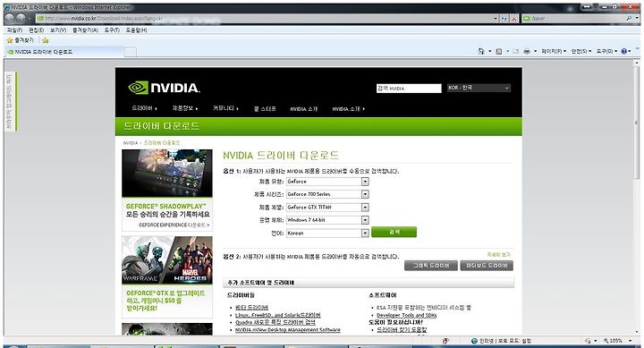
Task: Click the 베타 드라이버 link
Action: click(x=251, y=308)
